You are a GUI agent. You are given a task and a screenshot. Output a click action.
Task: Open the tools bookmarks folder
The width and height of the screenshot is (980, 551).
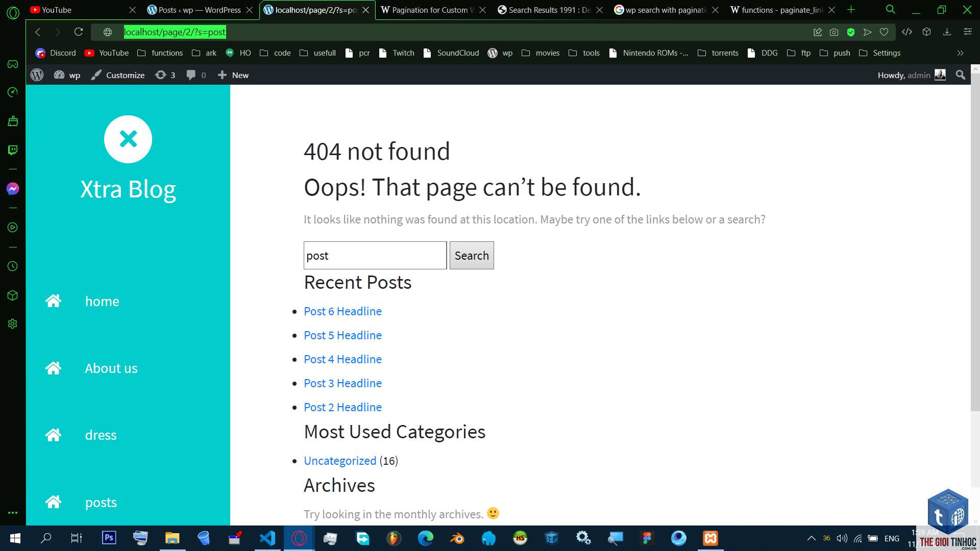tap(584, 53)
